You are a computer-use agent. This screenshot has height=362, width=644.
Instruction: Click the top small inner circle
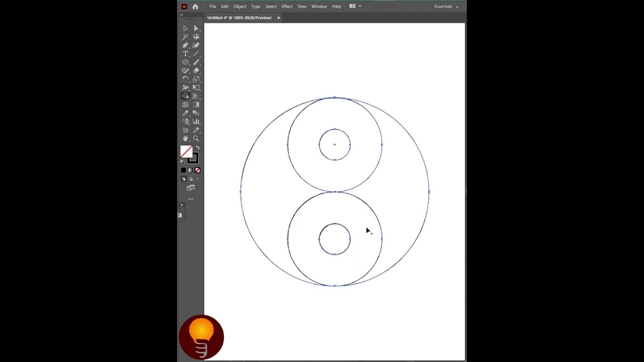pyautogui.click(x=335, y=145)
